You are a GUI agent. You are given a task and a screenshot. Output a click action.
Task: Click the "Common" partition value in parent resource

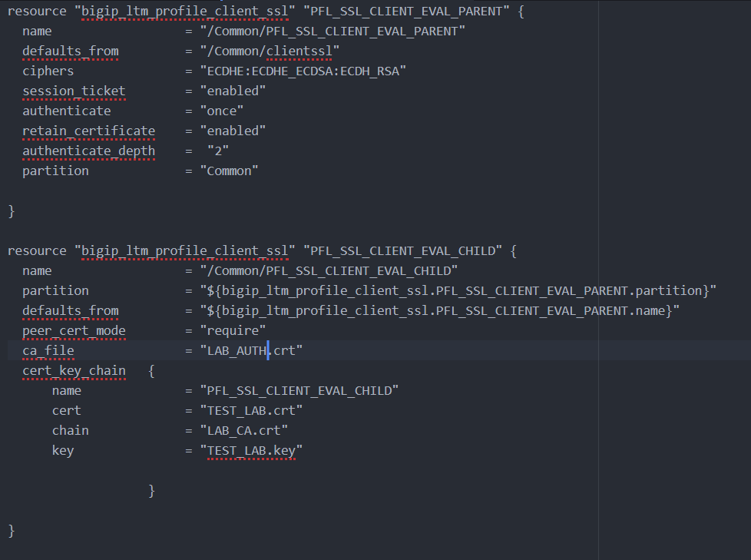click(x=229, y=171)
